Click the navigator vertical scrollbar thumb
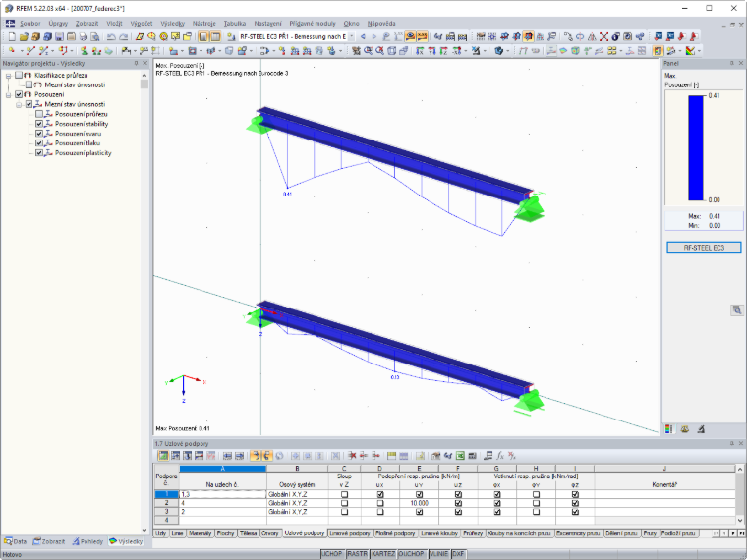Image resolution: width=747 pixels, height=560 pixels. 144,84
